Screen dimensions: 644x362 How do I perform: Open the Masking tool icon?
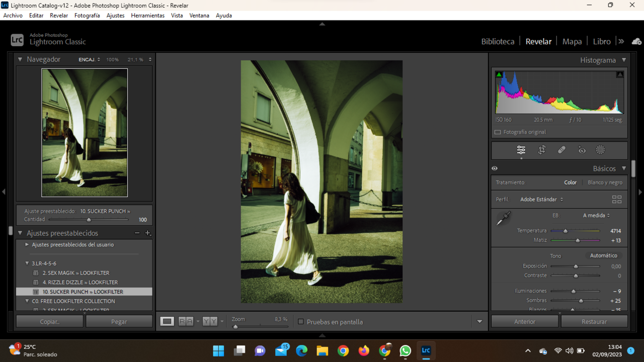tap(600, 150)
